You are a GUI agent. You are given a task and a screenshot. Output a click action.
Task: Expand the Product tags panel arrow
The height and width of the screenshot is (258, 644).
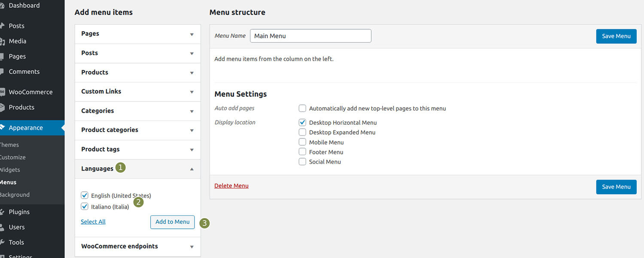tap(192, 150)
